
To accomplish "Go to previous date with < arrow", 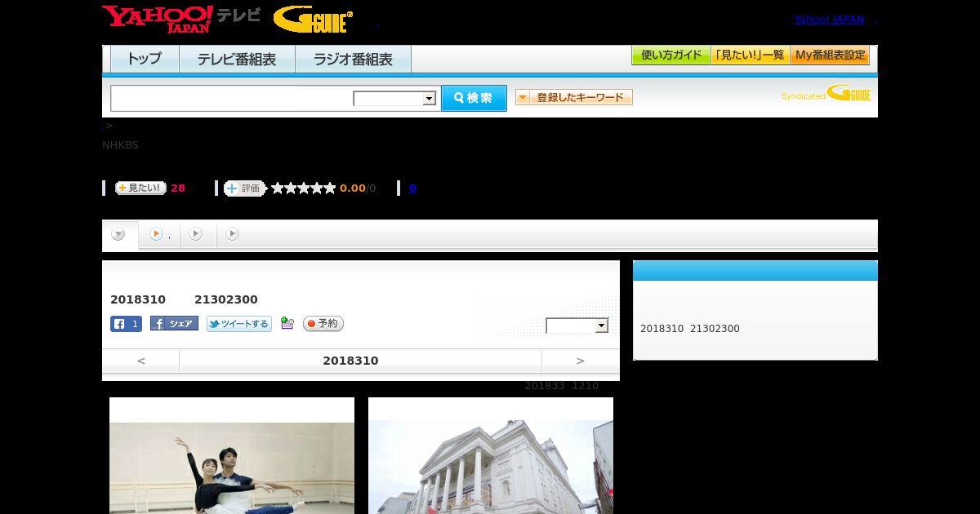I will [141, 361].
